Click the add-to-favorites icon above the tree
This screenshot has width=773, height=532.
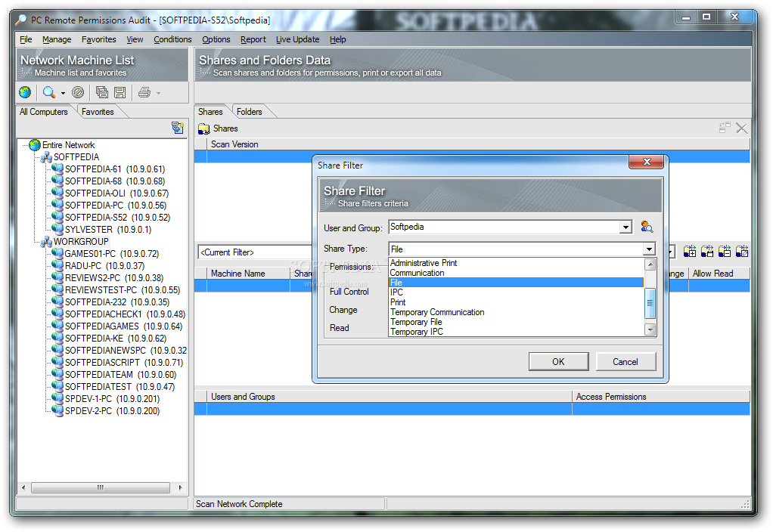coord(178,128)
